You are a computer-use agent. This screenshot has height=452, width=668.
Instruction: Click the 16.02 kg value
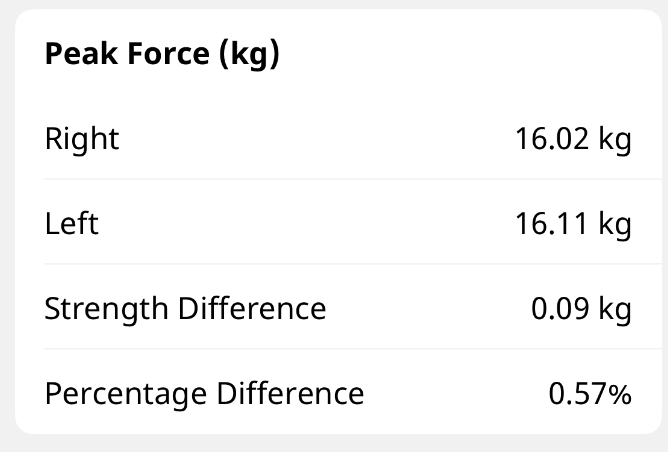(x=573, y=139)
